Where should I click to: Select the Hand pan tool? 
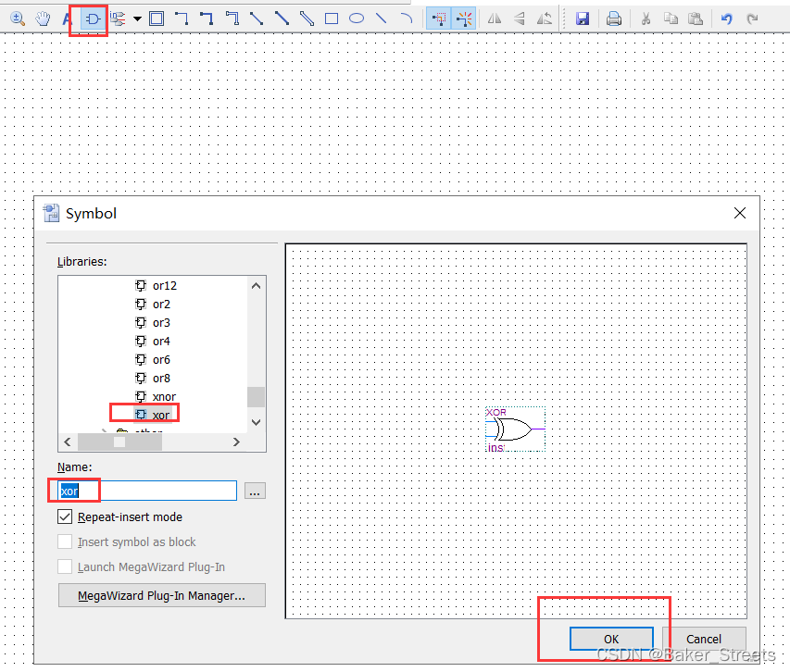[43, 19]
